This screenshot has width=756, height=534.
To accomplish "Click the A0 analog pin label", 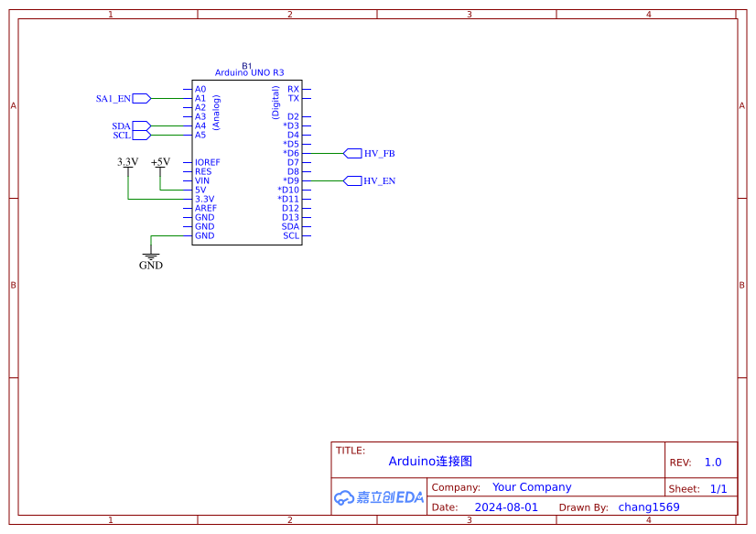I will [200, 89].
